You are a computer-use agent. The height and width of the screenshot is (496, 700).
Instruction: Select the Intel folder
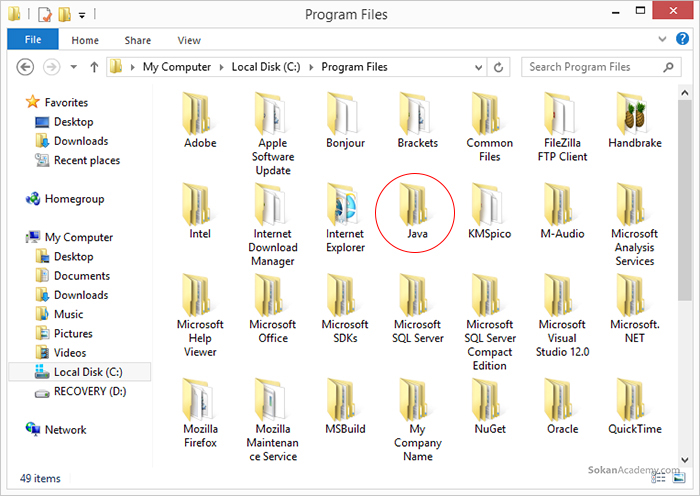(x=200, y=212)
